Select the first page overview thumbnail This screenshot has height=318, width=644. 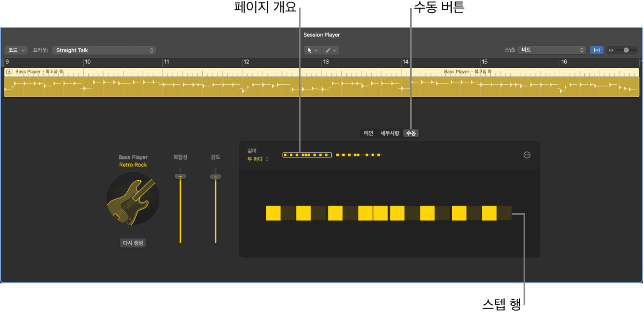[307, 155]
